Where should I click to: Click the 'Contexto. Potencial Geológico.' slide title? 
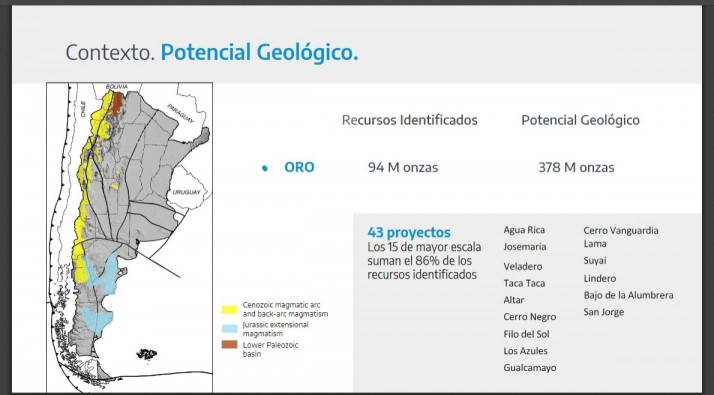(x=212, y=53)
